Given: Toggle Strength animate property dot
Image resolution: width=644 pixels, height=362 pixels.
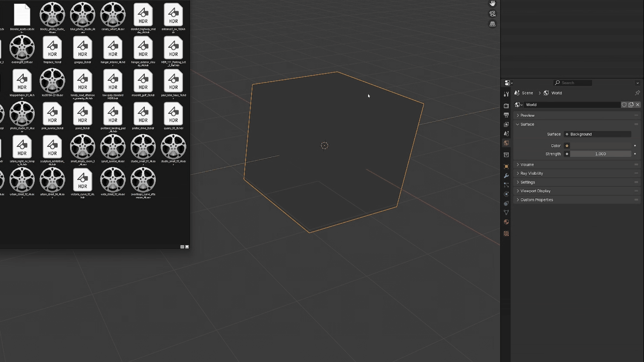Looking at the screenshot, I should 635,154.
